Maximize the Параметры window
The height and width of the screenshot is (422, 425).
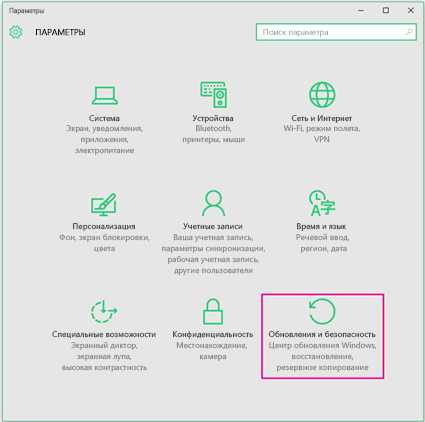pyautogui.click(x=386, y=11)
